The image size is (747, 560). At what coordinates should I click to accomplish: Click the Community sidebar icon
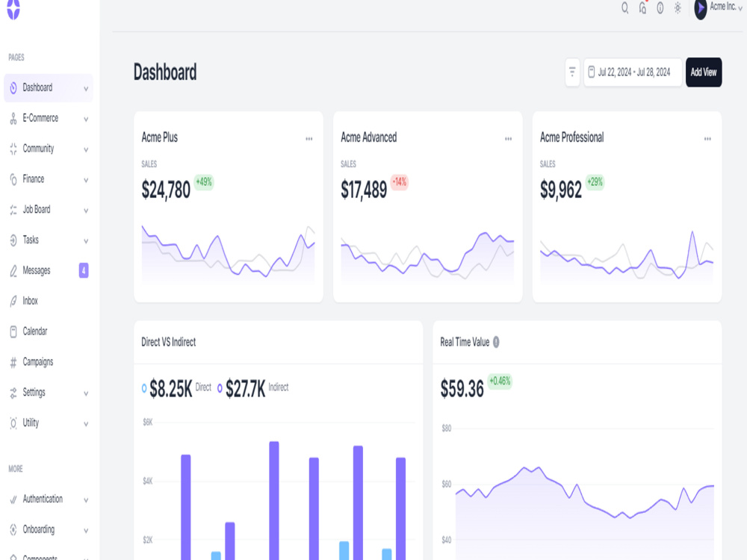(13, 149)
